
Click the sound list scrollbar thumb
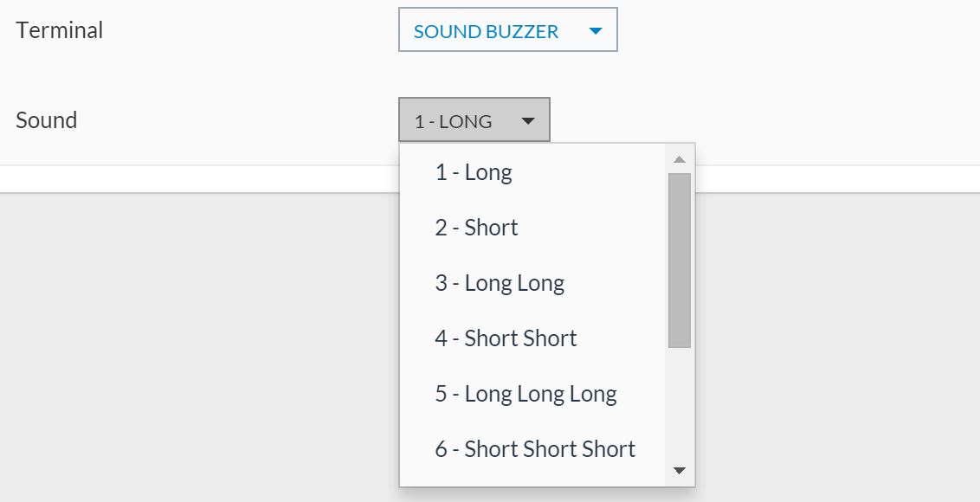(680, 260)
